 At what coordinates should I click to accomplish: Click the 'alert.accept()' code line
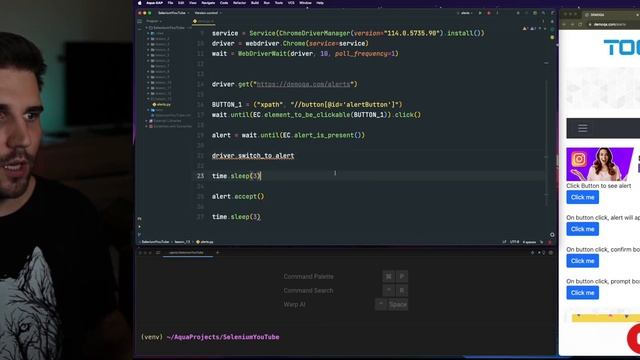[238, 196]
